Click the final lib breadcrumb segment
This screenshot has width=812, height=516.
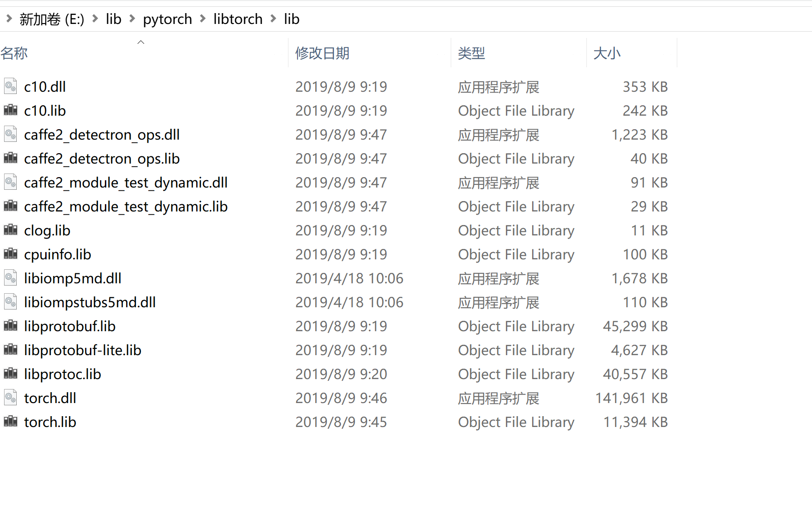pos(292,19)
